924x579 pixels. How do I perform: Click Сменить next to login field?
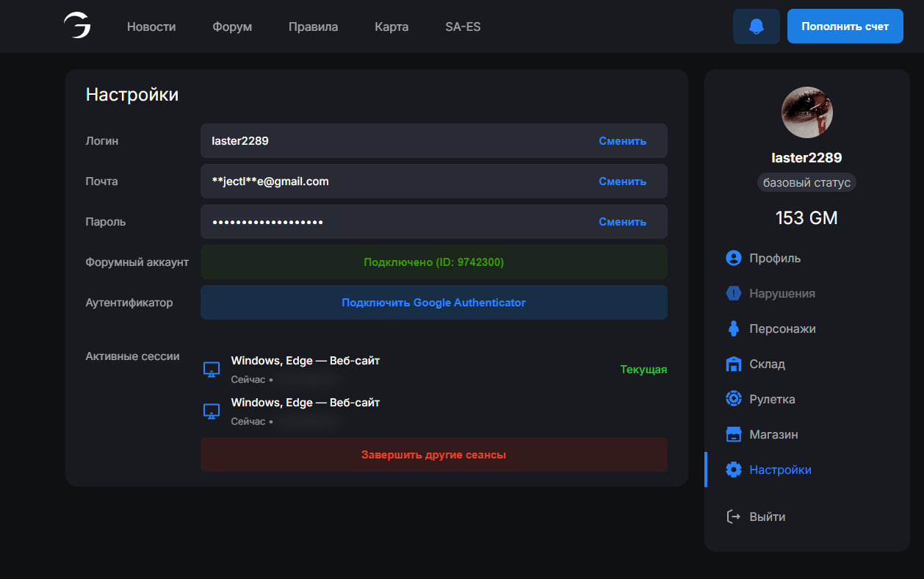click(622, 141)
